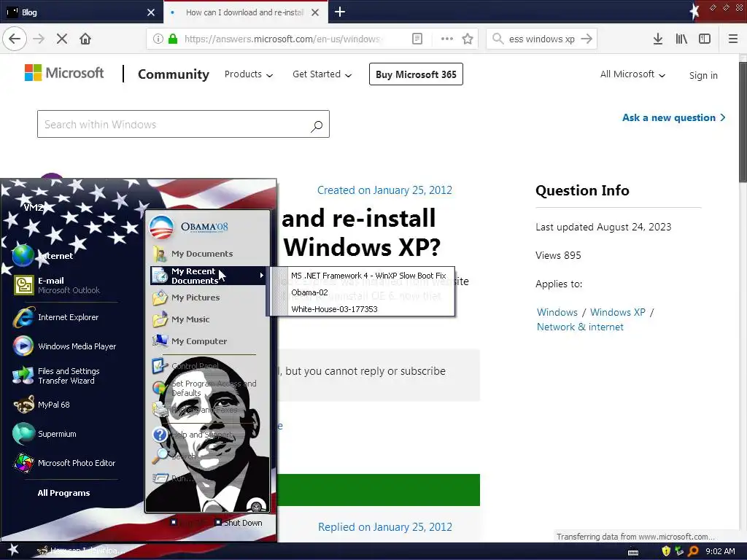Expand My Recent Documents submenu
Viewport: 747px width, 560px height.
208,276
